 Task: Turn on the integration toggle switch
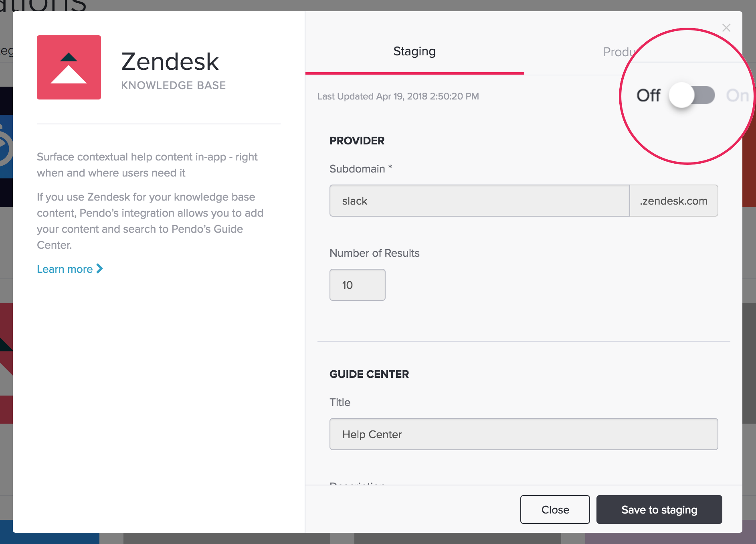(692, 95)
